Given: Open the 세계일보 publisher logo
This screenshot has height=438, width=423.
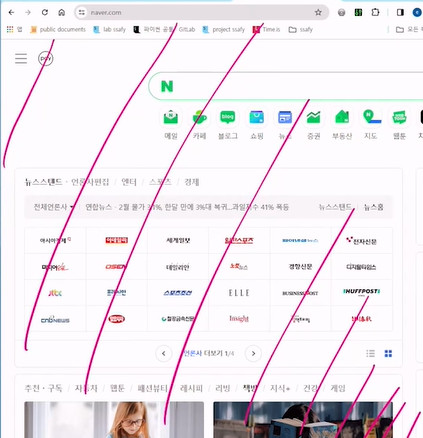Looking at the screenshot, I should pyautogui.click(x=178, y=240).
